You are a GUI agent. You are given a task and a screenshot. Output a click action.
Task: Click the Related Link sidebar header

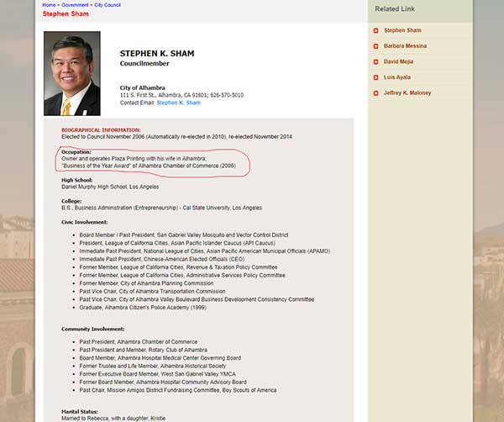pyautogui.click(x=399, y=8)
